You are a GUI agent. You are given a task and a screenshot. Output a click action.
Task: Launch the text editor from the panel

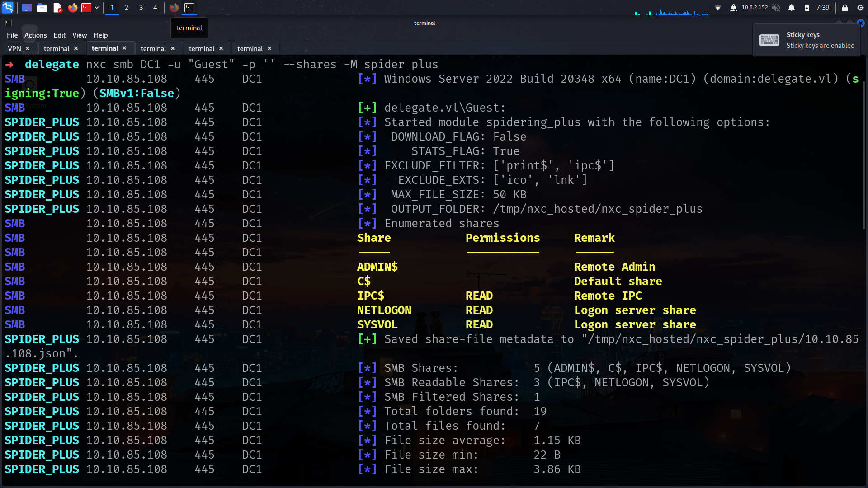click(x=57, y=8)
